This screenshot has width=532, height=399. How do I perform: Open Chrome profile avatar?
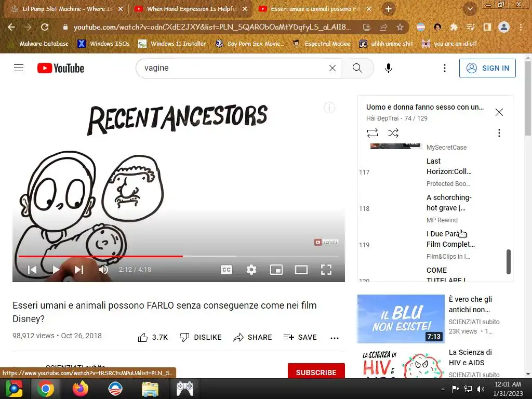pos(504,27)
